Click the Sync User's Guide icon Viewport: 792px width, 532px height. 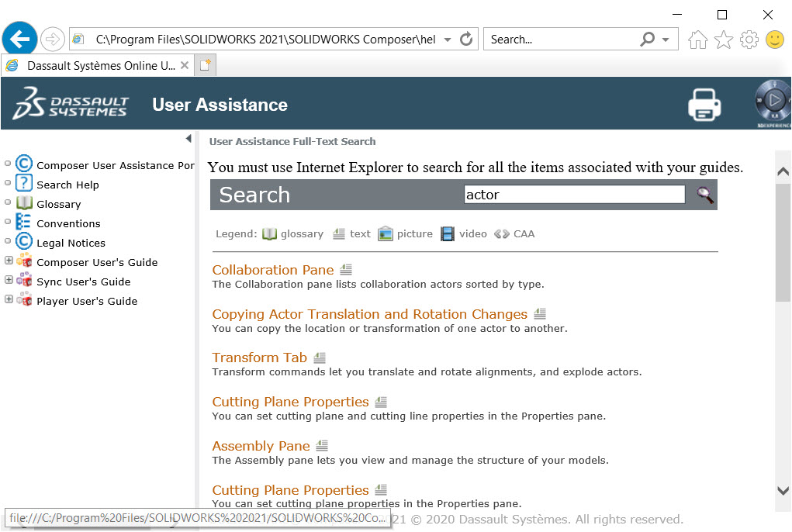pyautogui.click(x=24, y=279)
